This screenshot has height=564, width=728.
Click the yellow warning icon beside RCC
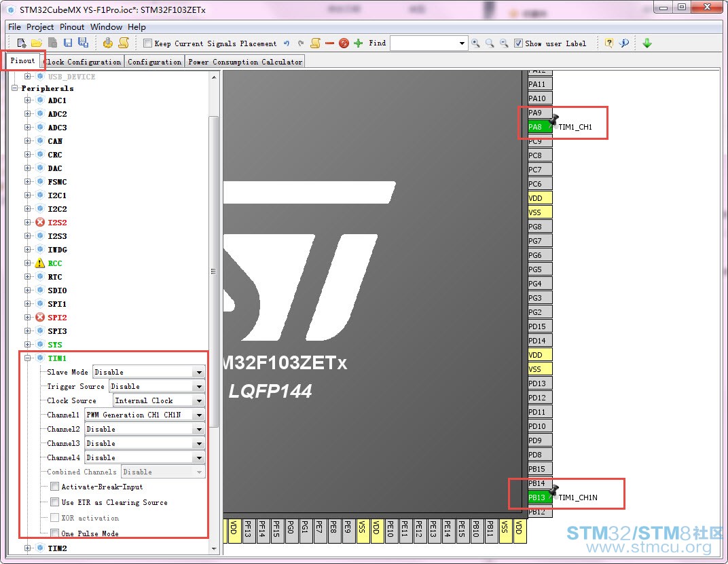click(40, 263)
